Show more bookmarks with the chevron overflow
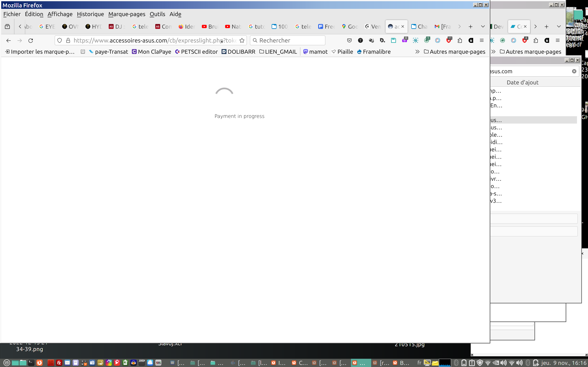 (x=417, y=52)
